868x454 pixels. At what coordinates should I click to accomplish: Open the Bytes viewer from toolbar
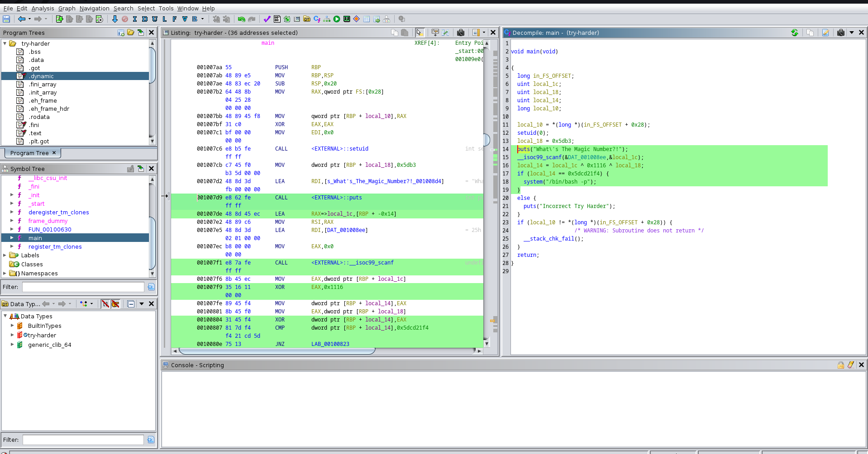[277, 19]
